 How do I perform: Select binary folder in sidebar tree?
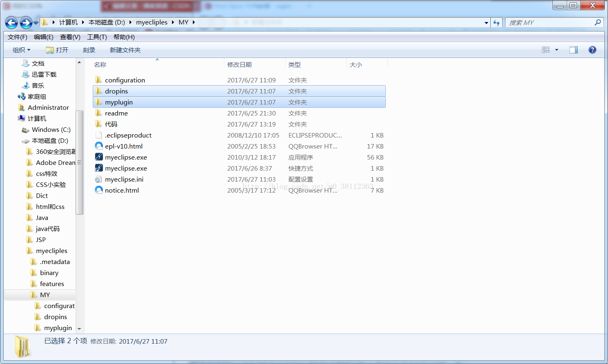pos(49,273)
